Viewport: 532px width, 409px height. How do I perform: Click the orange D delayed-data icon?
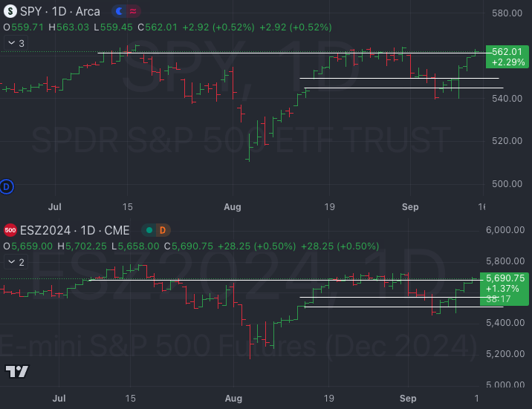point(162,230)
